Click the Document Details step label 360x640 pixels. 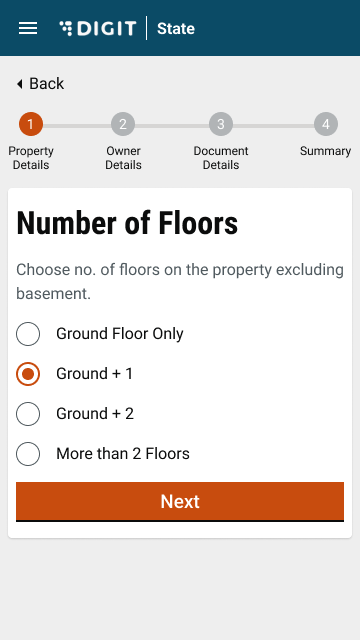(221, 158)
